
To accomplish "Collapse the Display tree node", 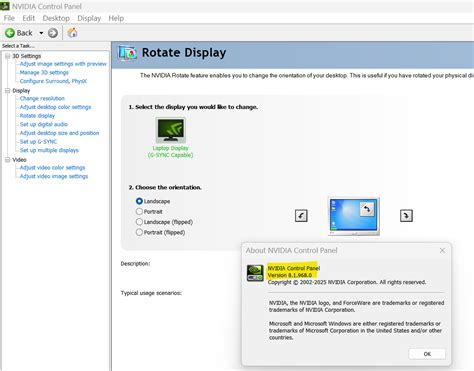I will click(7, 91).
